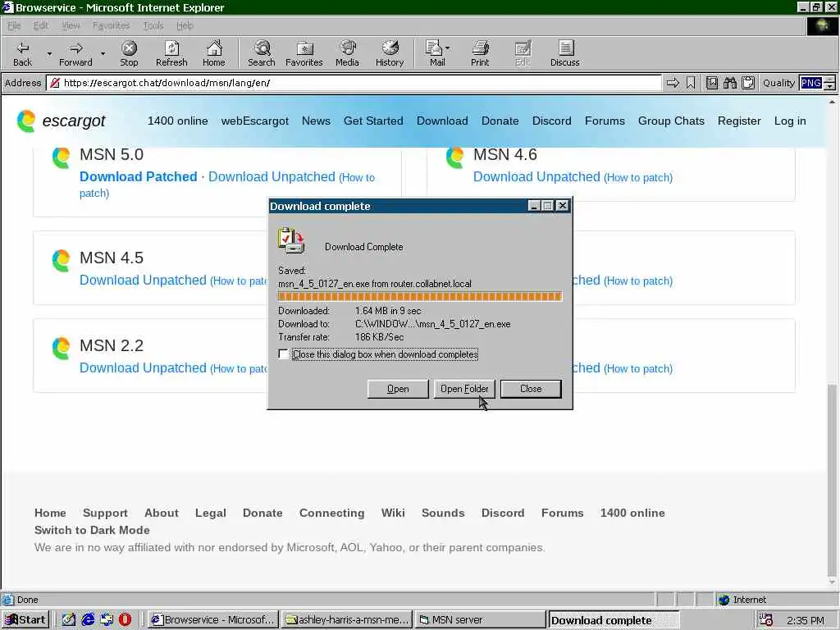The height and width of the screenshot is (630, 840).
Task: Launch Opera from quick launch
Action: (125, 619)
